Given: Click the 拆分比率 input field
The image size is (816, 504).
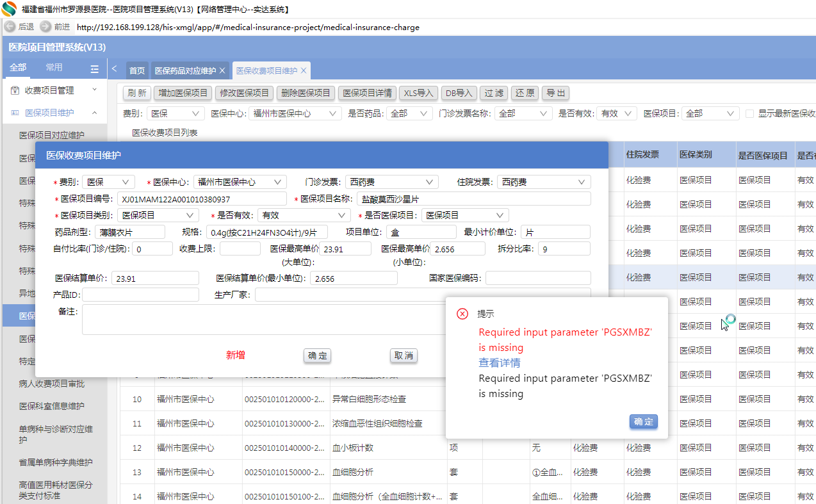Looking at the screenshot, I should click(x=564, y=248).
